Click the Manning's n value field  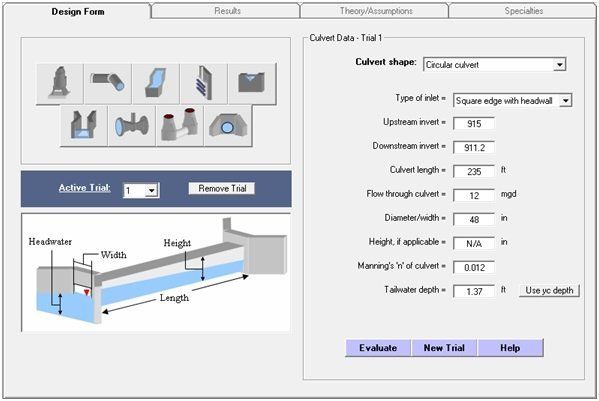tap(474, 267)
